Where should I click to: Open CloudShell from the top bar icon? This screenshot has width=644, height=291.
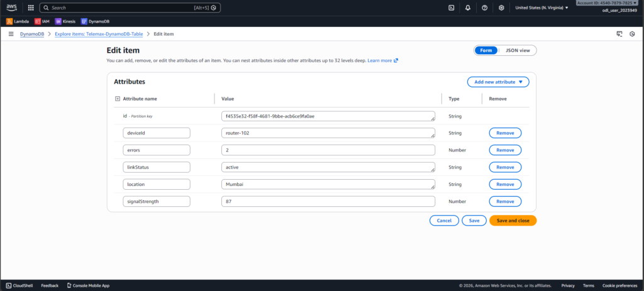click(x=451, y=8)
